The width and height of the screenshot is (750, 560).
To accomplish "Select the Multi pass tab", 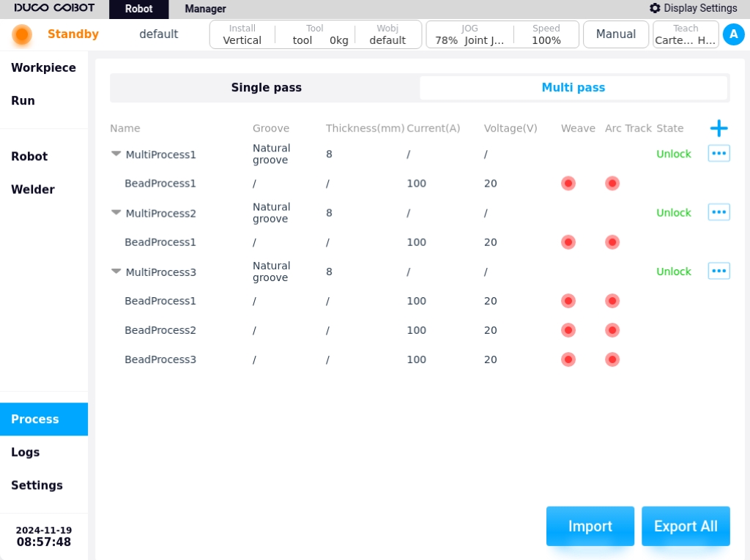I will pos(573,88).
